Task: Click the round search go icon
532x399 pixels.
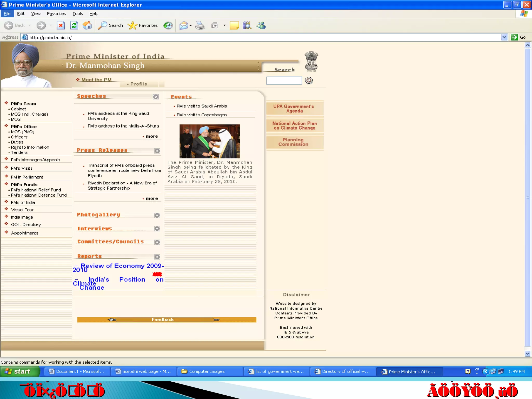Action: coord(309,81)
